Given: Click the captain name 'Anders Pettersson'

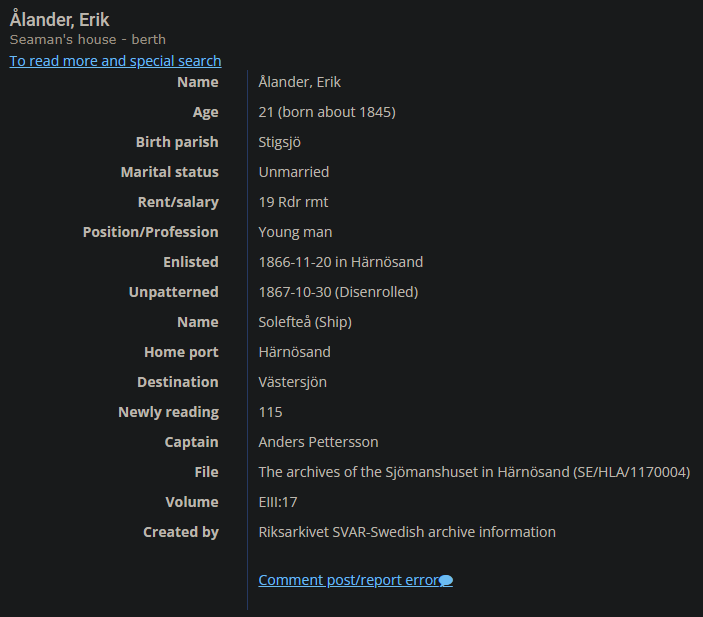Looking at the screenshot, I should (x=318, y=442).
